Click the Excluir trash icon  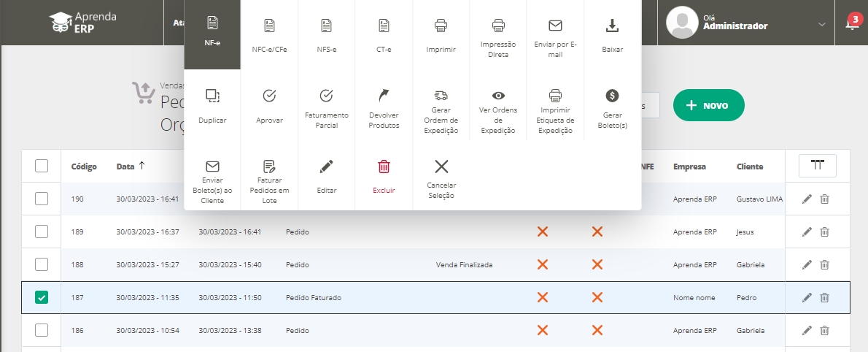[384, 167]
